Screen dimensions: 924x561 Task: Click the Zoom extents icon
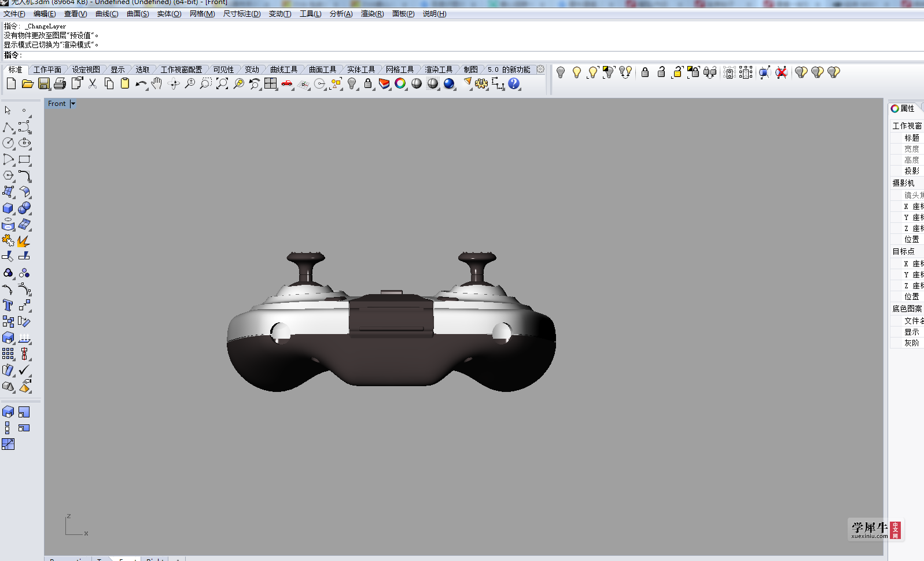(222, 84)
